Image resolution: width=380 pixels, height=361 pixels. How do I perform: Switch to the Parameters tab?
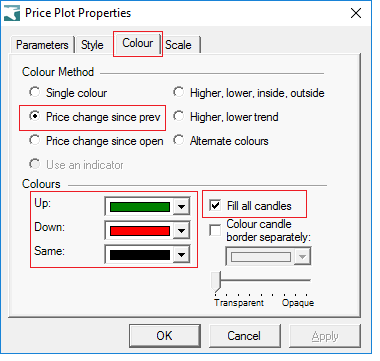tap(42, 45)
